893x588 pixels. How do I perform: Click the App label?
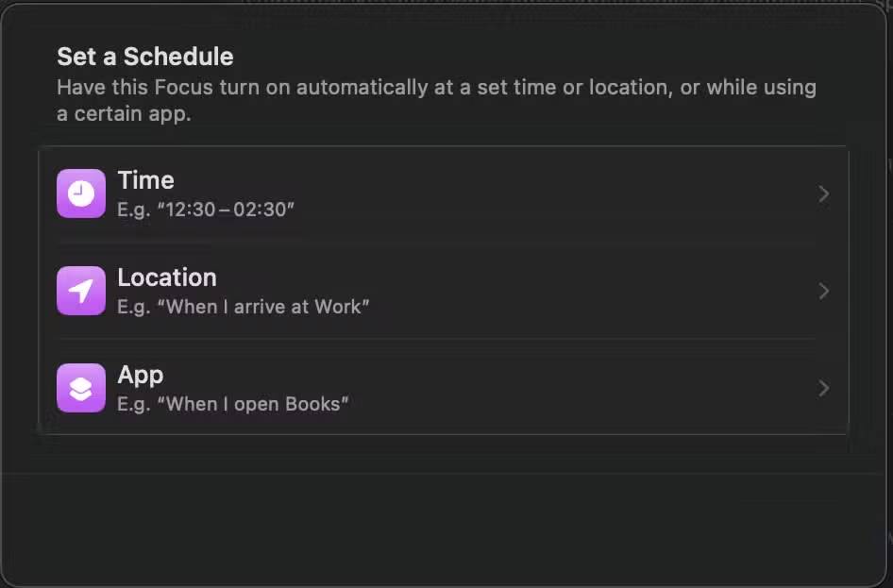click(140, 374)
